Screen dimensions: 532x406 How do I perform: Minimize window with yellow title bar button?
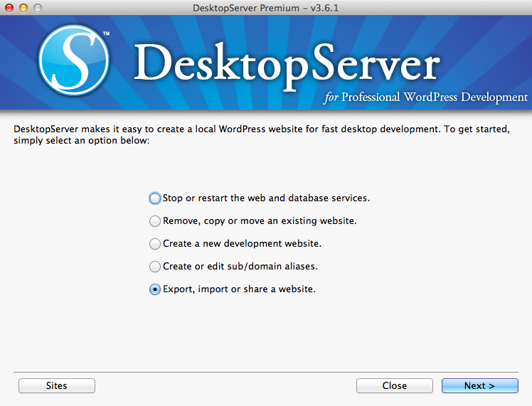coord(23,8)
